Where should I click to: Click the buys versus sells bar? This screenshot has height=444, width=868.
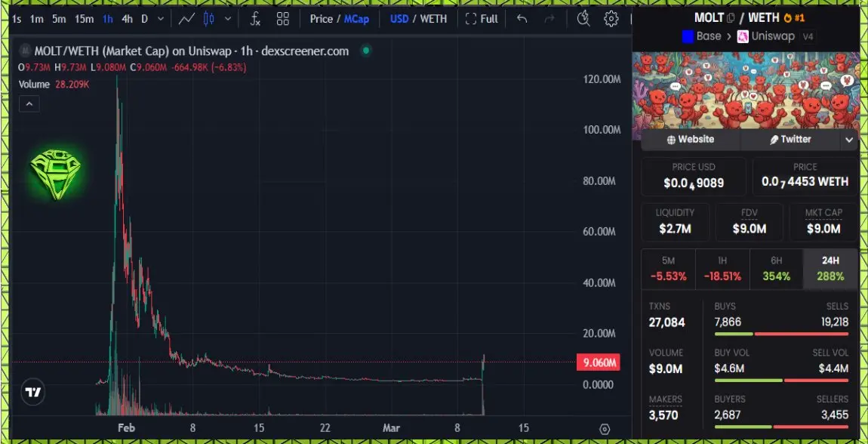[x=781, y=334]
